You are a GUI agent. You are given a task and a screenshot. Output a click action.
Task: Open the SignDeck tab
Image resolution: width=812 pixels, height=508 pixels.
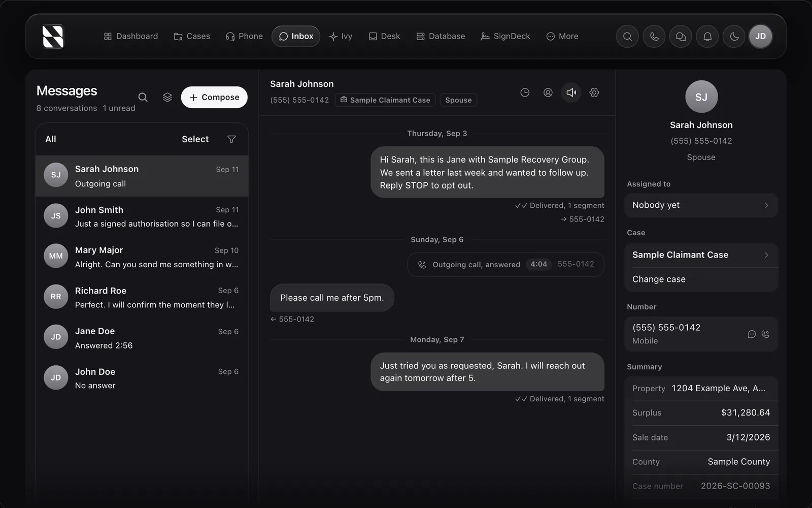point(505,37)
